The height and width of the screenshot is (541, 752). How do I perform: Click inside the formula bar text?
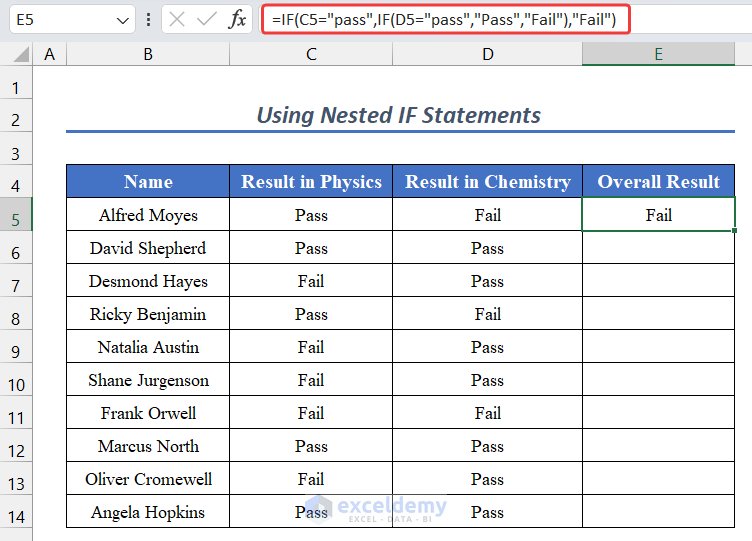[x=444, y=20]
